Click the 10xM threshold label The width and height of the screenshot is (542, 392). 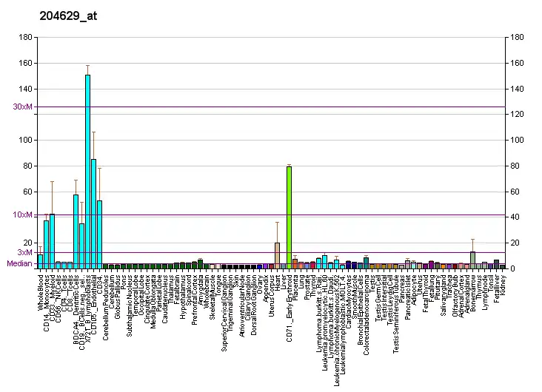(x=23, y=215)
